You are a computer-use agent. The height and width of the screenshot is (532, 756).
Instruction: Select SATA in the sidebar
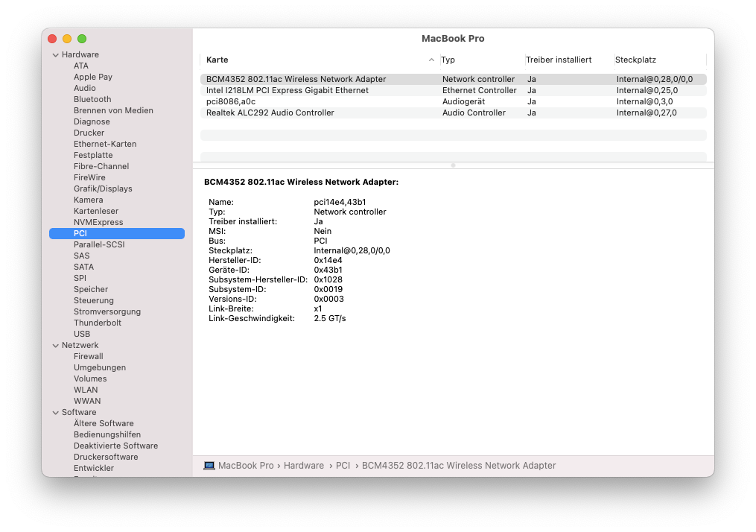click(83, 267)
